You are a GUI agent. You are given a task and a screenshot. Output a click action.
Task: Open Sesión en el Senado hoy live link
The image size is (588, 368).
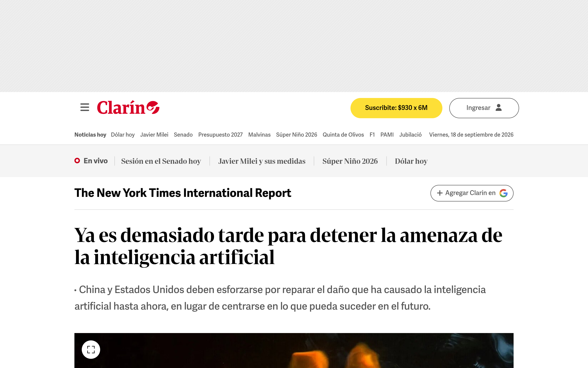tap(161, 161)
